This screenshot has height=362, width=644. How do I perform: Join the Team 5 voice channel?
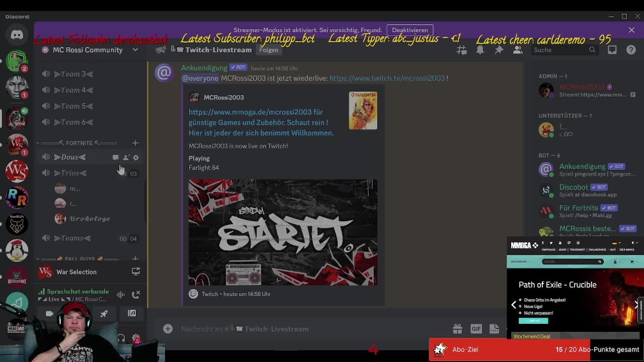(91, 106)
